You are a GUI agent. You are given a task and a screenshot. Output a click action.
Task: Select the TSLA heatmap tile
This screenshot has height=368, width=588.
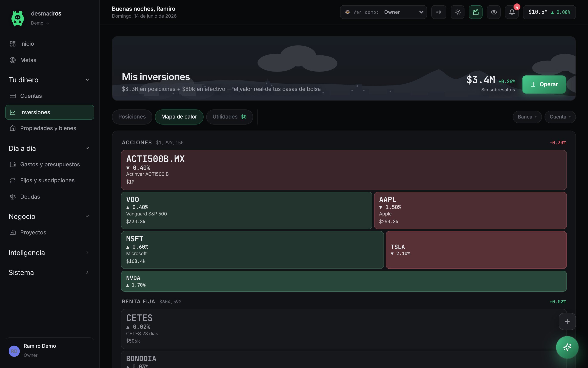click(x=476, y=250)
